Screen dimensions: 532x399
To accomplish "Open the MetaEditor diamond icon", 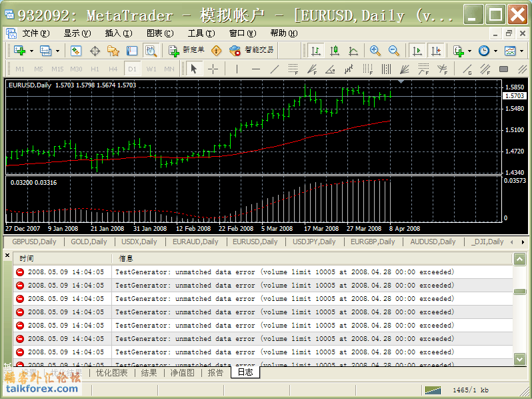I will coord(216,51).
